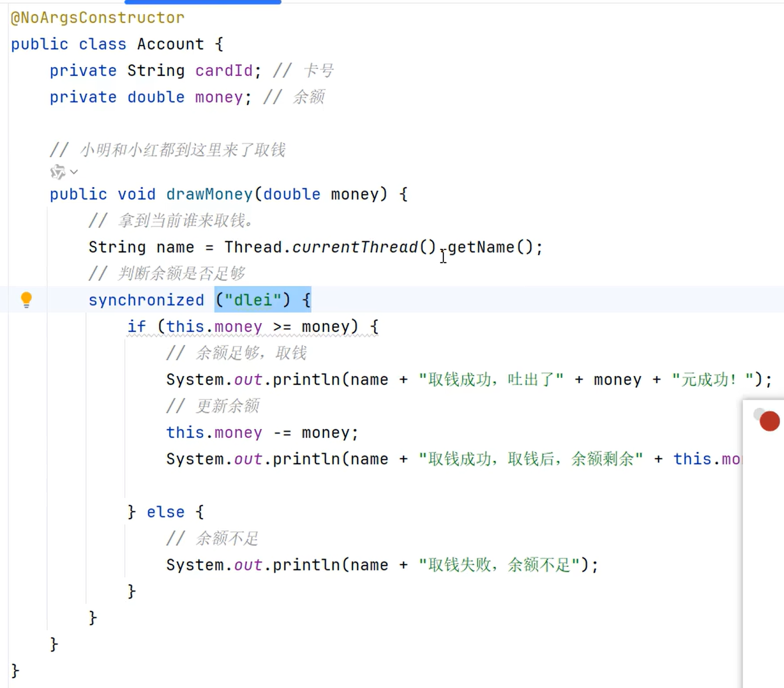Screen dimensions: 784x688
Task: Click the "dlei" string literal
Action: click(253, 300)
